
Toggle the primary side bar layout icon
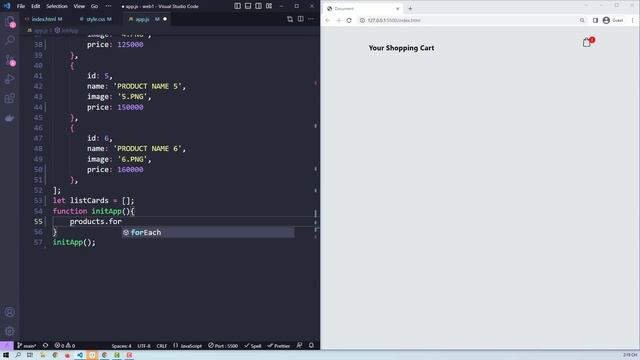click(x=237, y=6)
